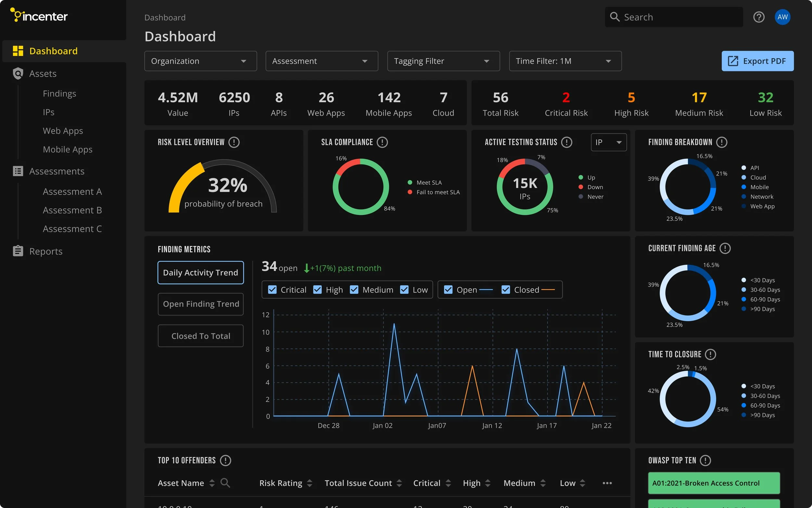Open the IP dropdown in Active Testing

[608, 142]
